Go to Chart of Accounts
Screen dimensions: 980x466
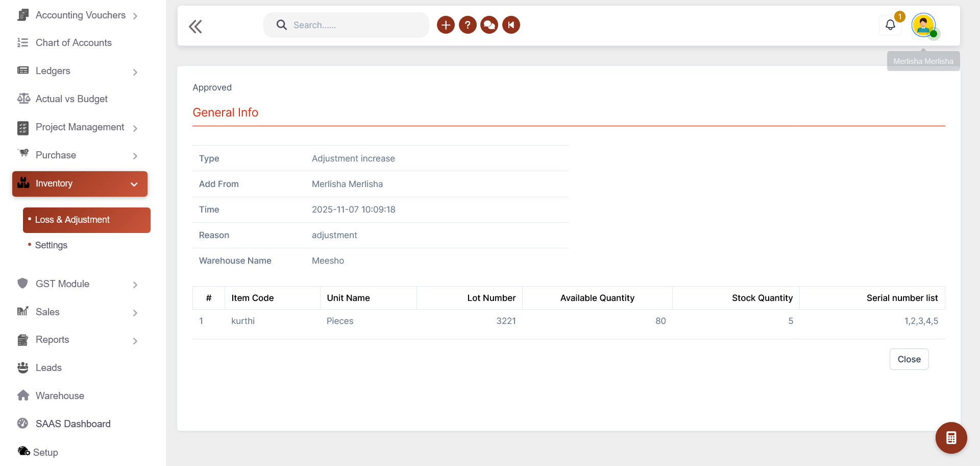point(73,43)
